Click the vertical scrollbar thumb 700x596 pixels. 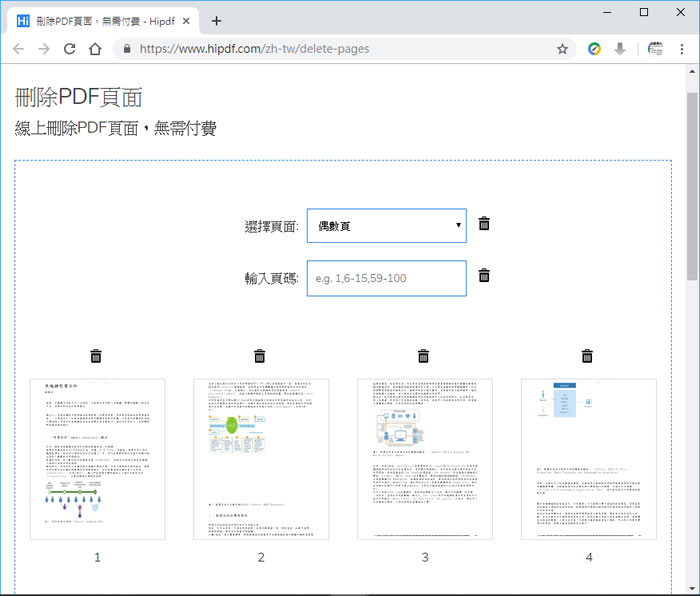pyautogui.click(x=692, y=187)
